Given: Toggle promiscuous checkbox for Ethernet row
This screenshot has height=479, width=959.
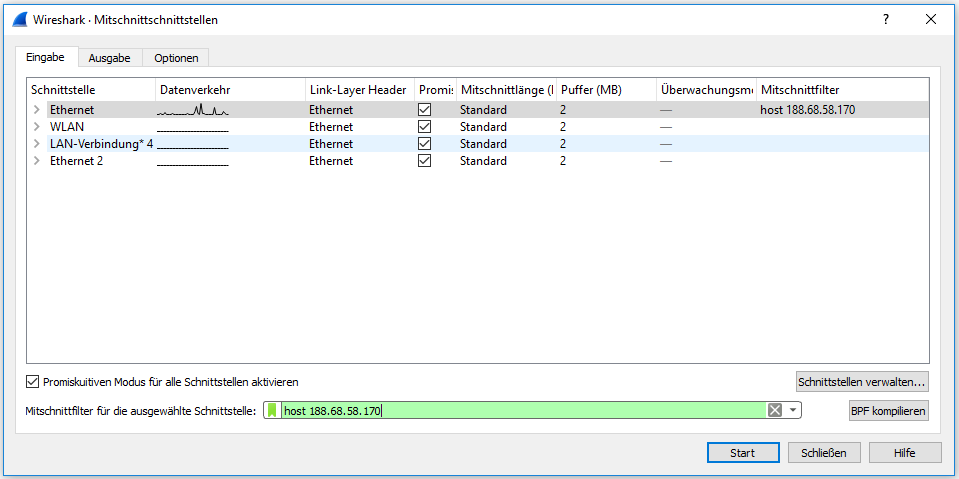Looking at the screenshot, I should point(425,110).
